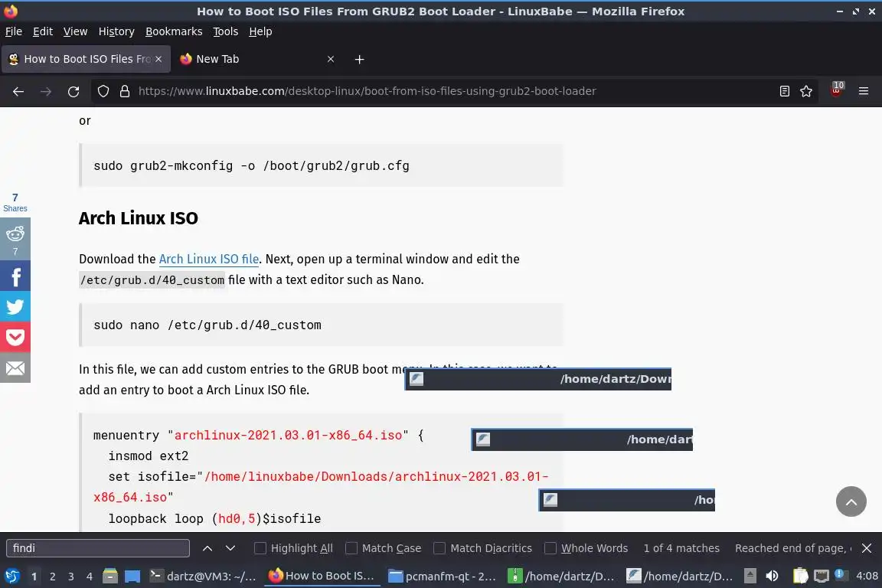Click the 1 of 4 matches status text
The image size is (882, 588).
tap(681, 548)
